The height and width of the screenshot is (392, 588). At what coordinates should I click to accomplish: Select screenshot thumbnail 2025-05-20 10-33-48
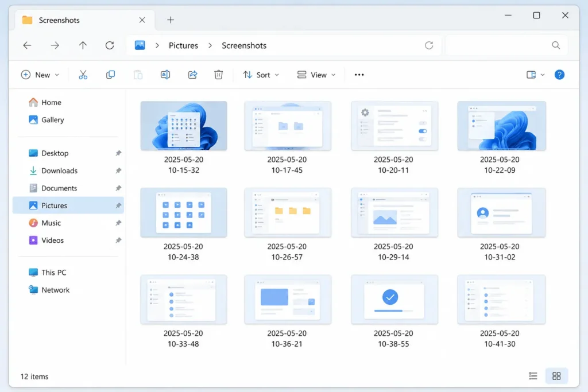183,300
